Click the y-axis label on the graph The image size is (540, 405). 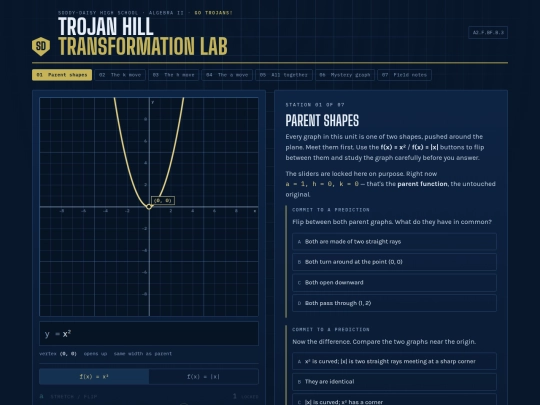click(153, 102)
